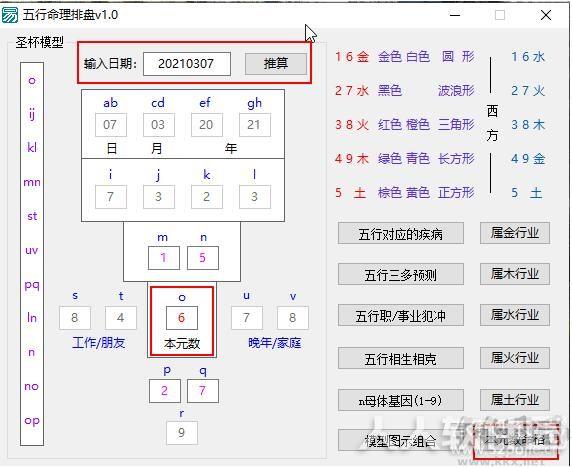This screenshot has width=572, height=468.
Task: Click the i field showing 7
Action: pyautogui.click(x=111, y=197)
